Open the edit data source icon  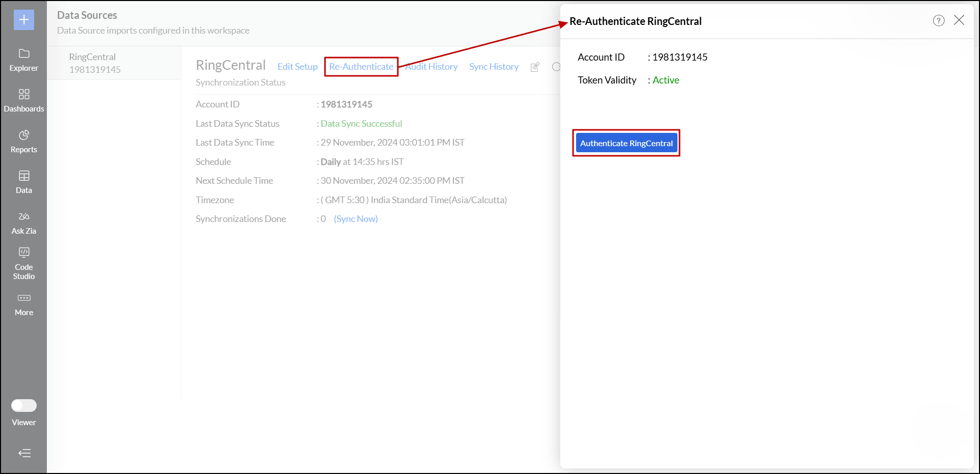(535, 67)
